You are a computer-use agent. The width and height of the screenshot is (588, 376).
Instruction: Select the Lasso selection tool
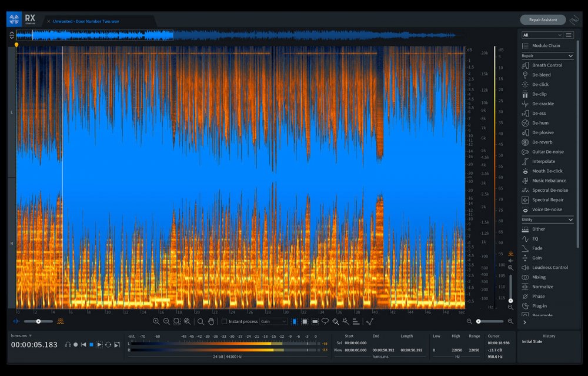click(325, 322)
